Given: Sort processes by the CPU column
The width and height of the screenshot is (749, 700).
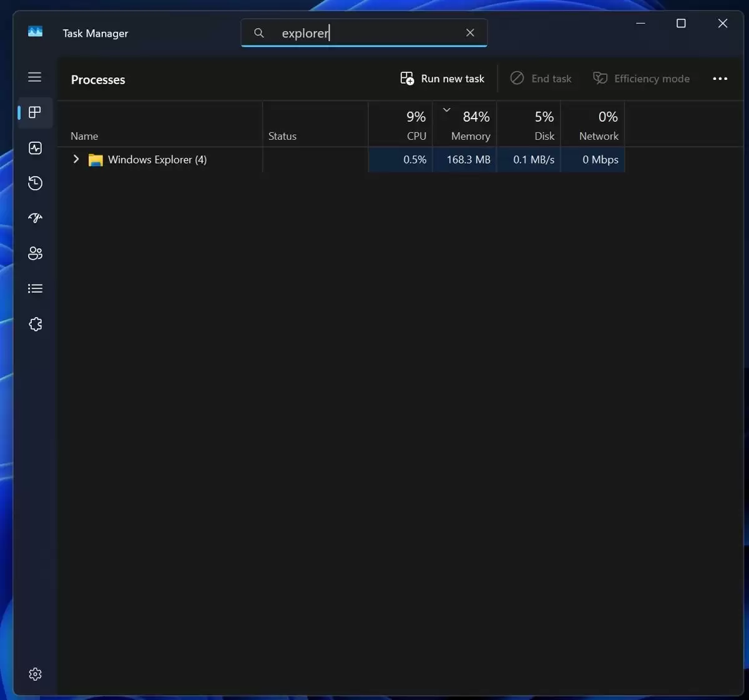Looking at the screenshot, I should (x=416, y=125).
